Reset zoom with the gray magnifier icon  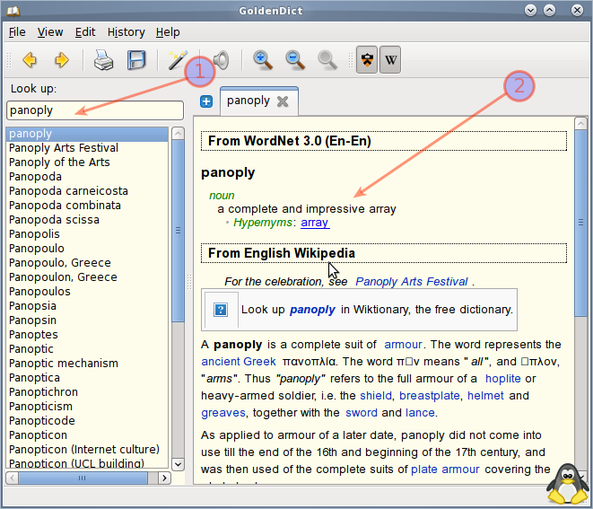point(327,60)
